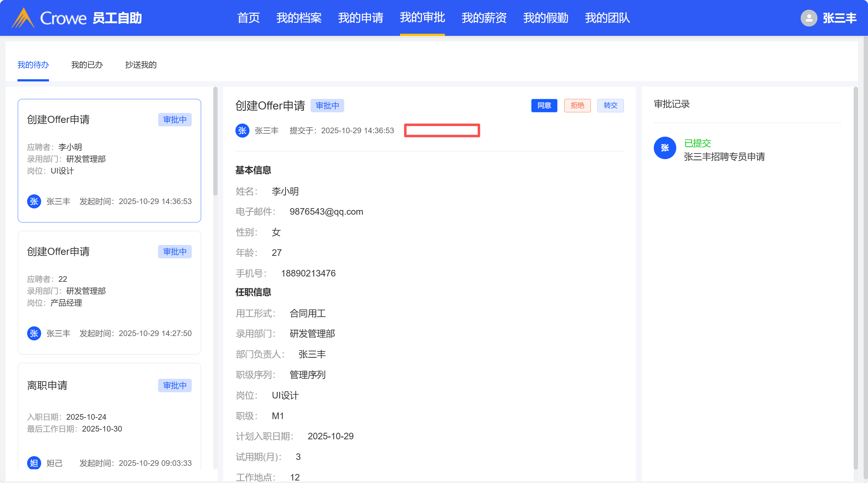Click the blue 张 avatar beside the submit time
The height and width of the screenshot is (483, 868).
[x=242, y=130]
